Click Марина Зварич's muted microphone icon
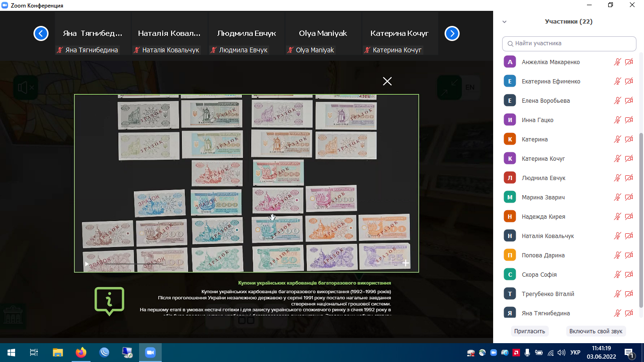This screenshot has height=362, width=644. pyautogui.click(x=618, y=197)
